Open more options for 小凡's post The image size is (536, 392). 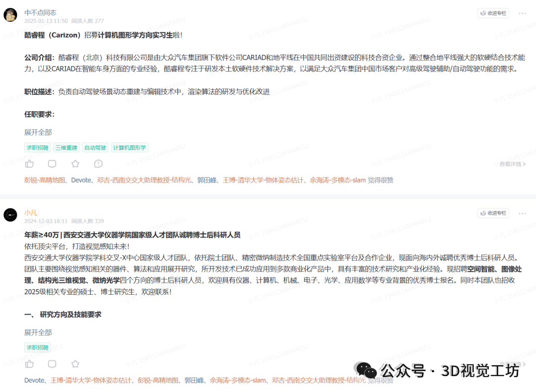click(522, 213)
